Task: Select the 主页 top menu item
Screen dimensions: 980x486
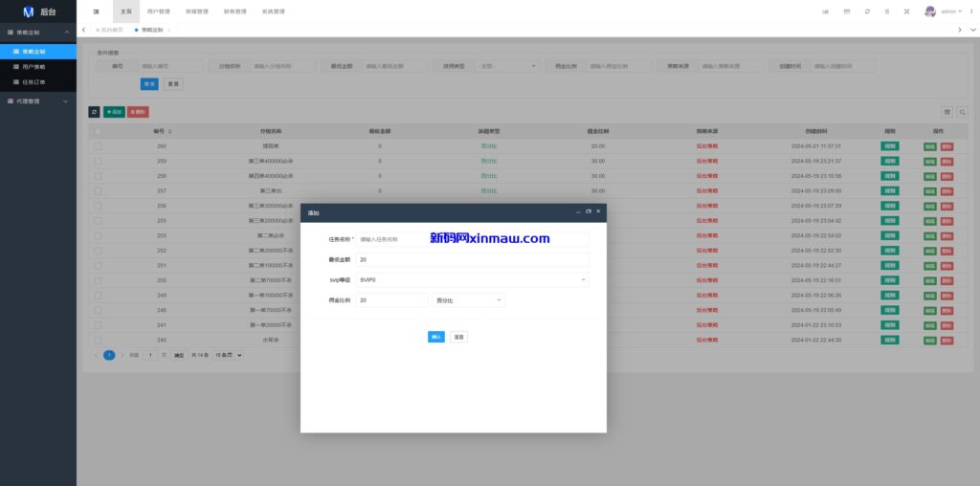Action: (126, 11)
